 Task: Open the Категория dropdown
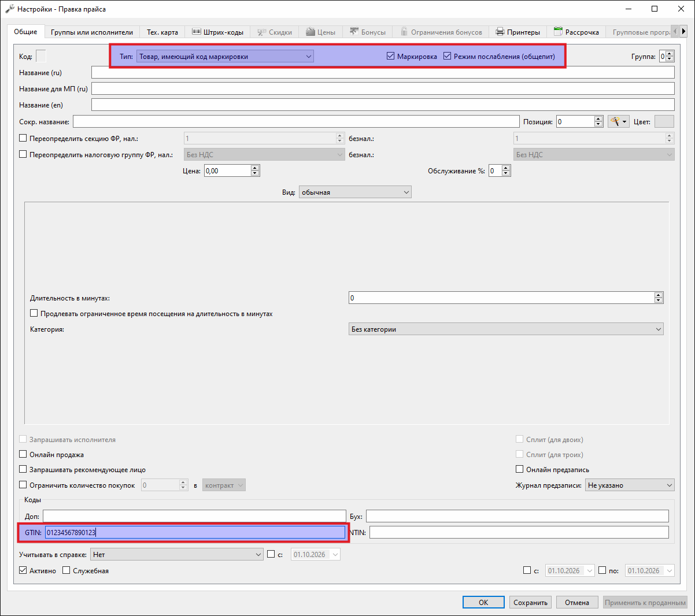tap(506, 329)
